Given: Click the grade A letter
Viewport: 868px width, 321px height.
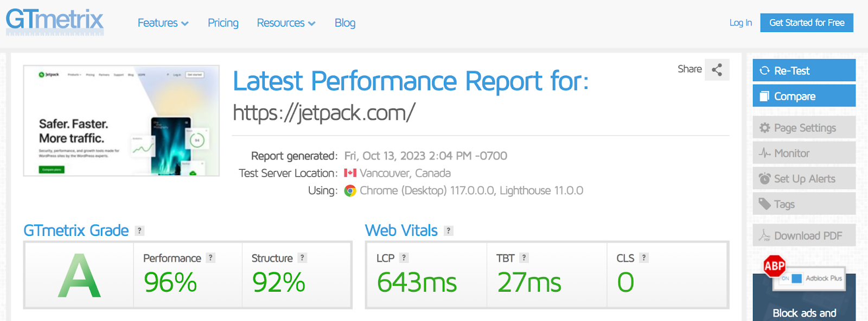Looking at the screenshot, I should pos(79,276).
